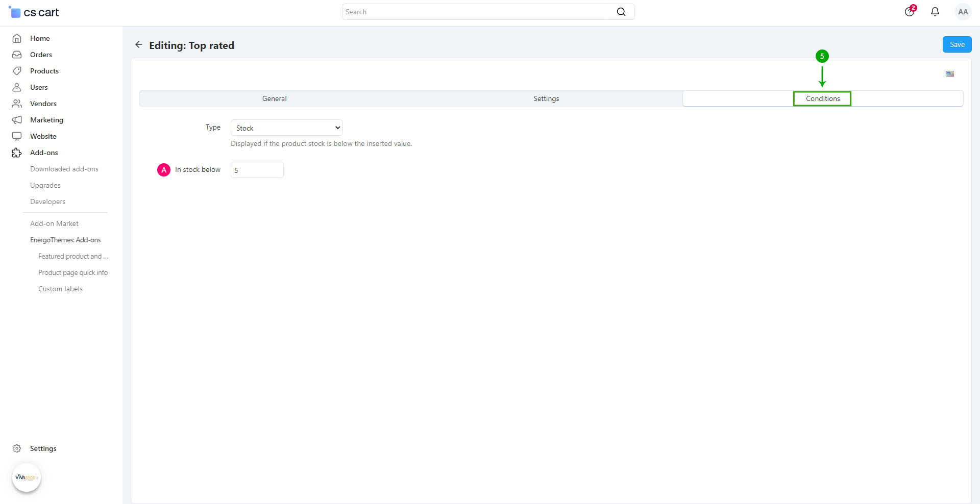
Task: Click the Add-ons puzzle icon
Action: [17, 153]
